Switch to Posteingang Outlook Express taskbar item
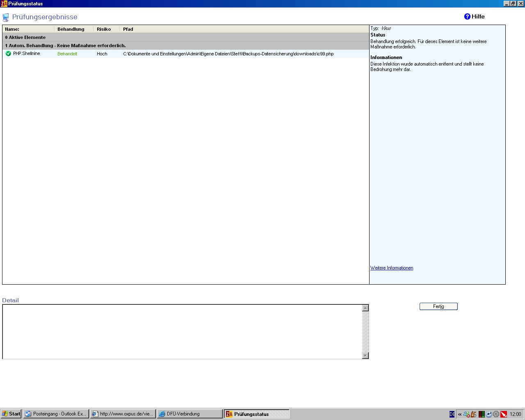The width and height of the screenshot is (525, 420). 56,414
